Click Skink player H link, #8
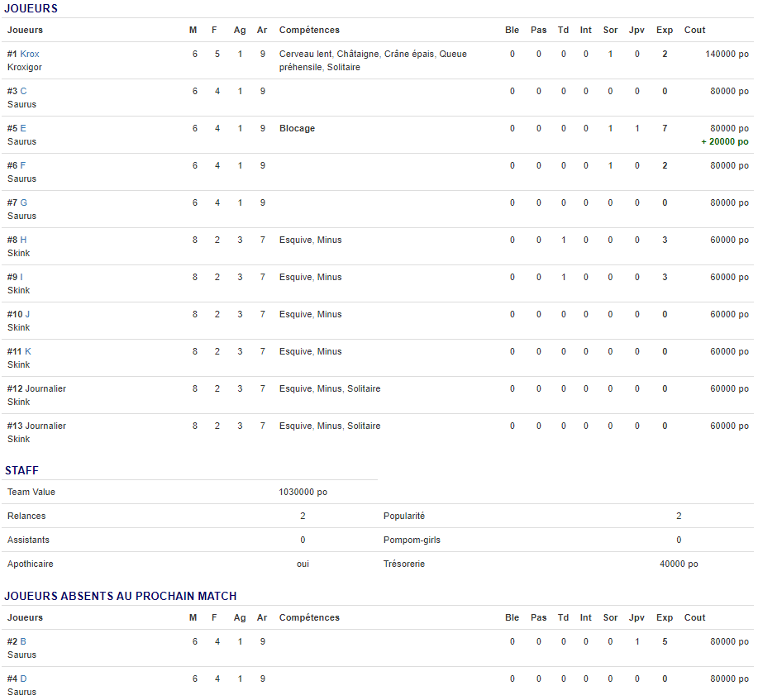Screen dimensions: 758x700 pyautogui.click(x=24, y=240)
